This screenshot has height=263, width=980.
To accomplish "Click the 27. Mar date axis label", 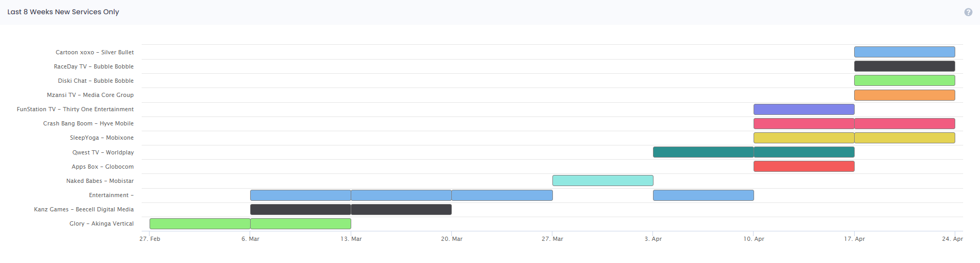I will tap(552, 239).
